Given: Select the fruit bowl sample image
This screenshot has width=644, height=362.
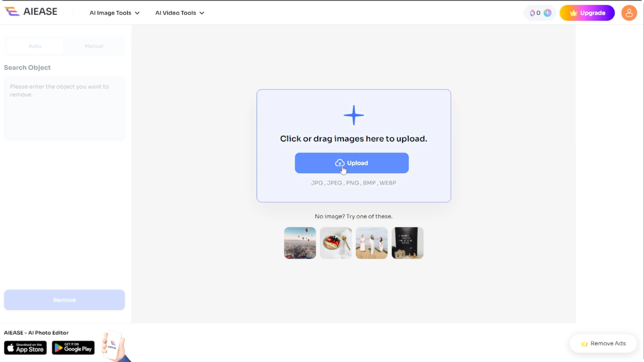Looking at the screenshot, I should (335, 243).
